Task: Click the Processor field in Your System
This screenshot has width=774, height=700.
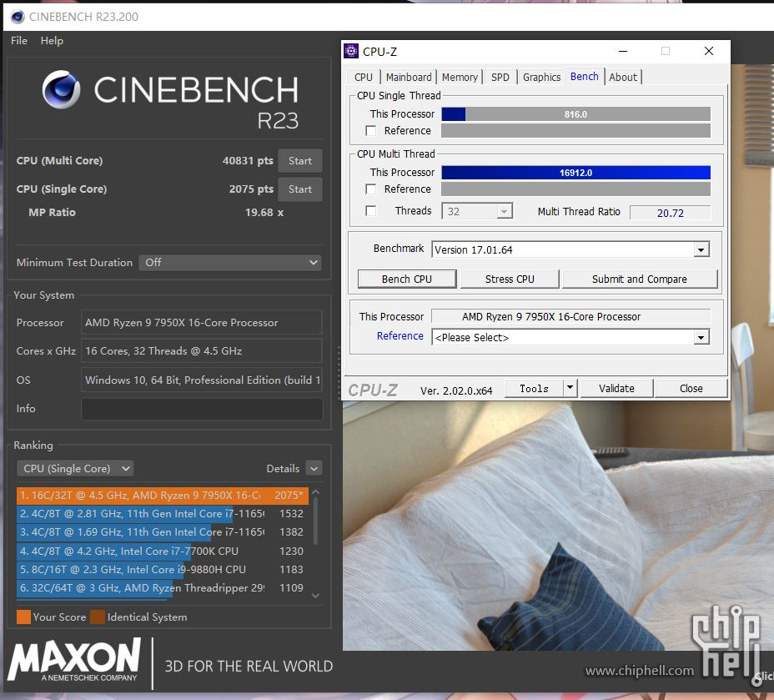Action: point(202,322)
